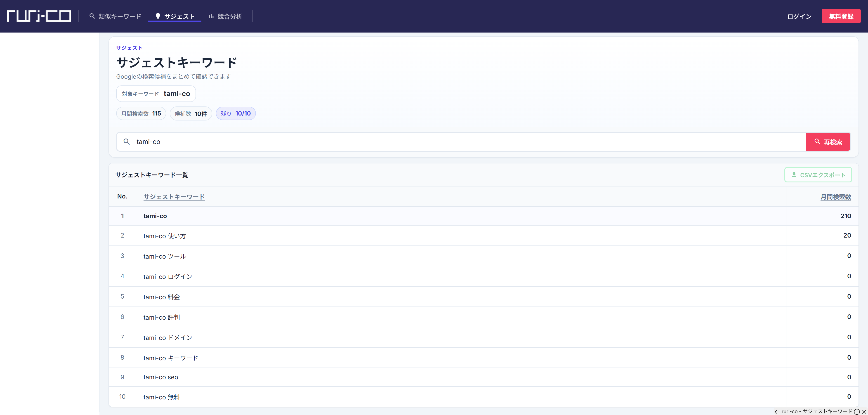
Task: Select the tami-co ログイン keyword
Action: (168, 277)
